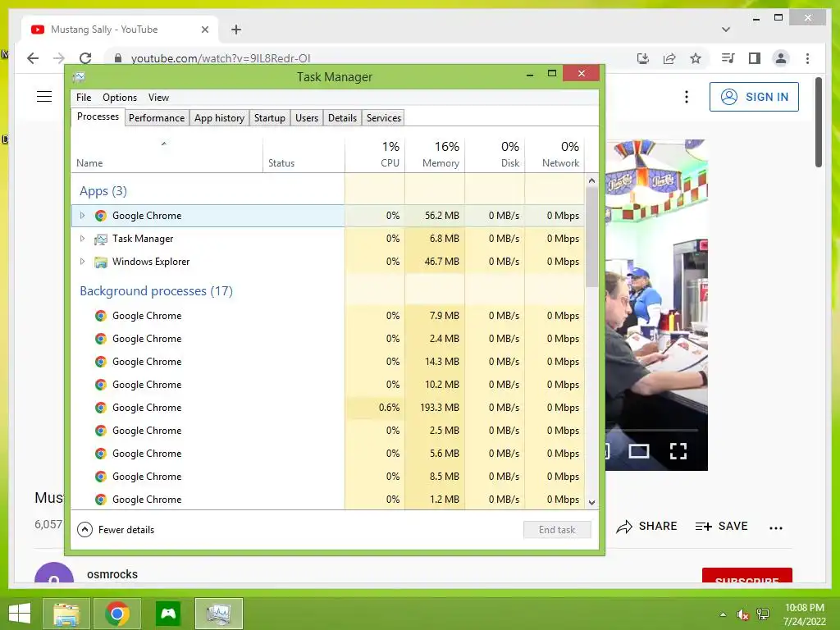This screenshot has height=630, width=840.
Task: Sort processes by the Status column
Action: pos(304,155)
